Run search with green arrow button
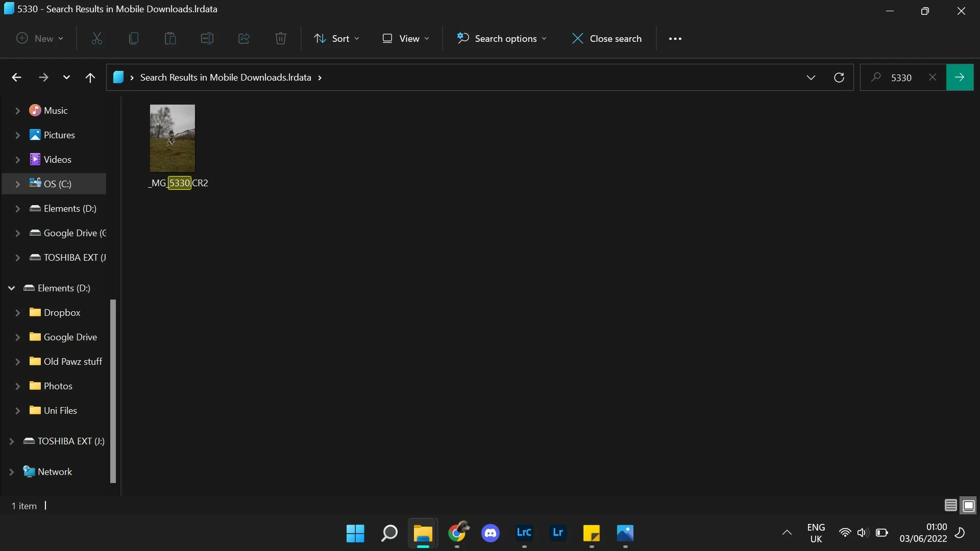 pyautogui.click(x=960, y=77)
